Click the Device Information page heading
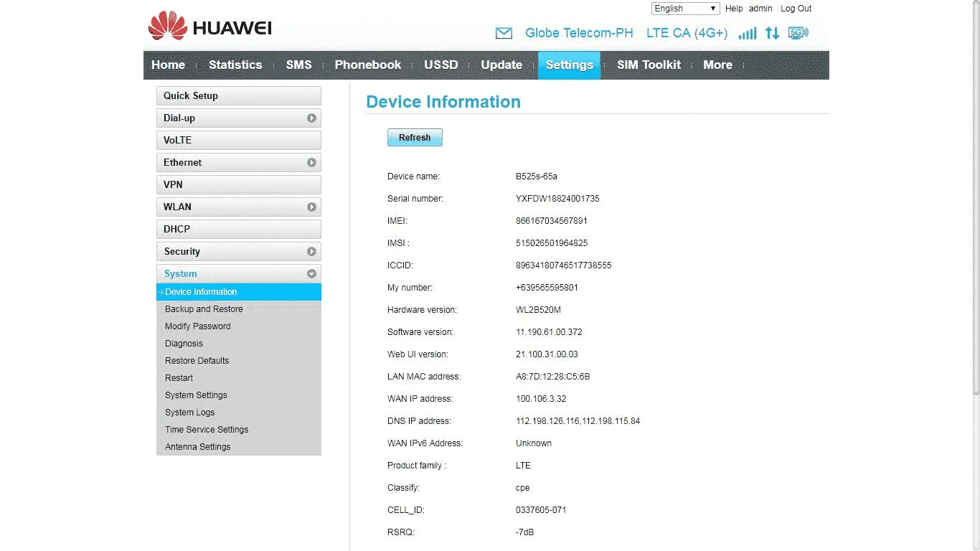980x551 pixels. click(443, 102)
